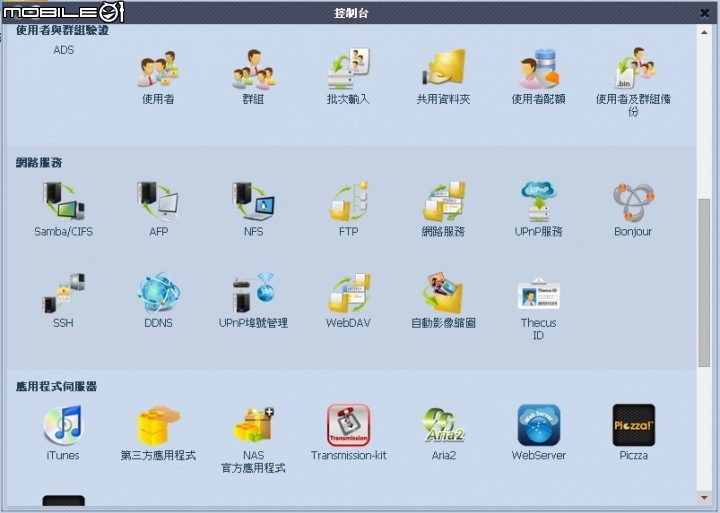Open 自動影像縮圖 auto thumbnail icon
This screenshot has height=513, width=720.
[x=444, y=292]
